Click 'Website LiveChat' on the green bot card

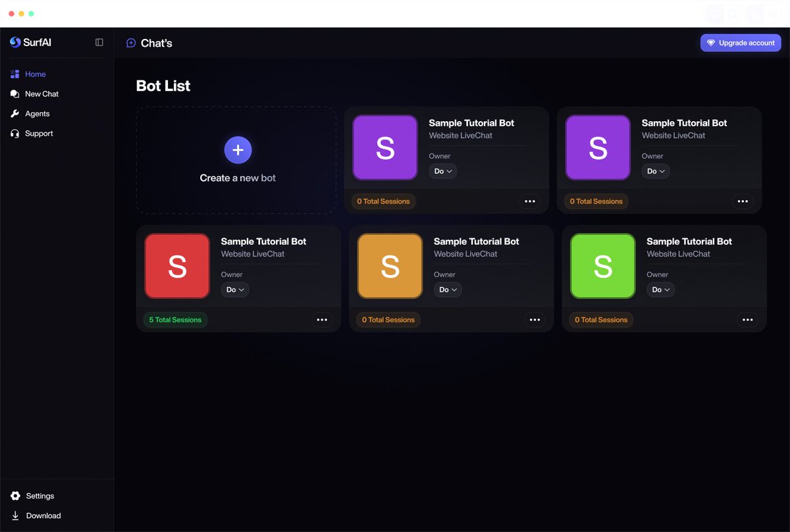coord(679,254)
